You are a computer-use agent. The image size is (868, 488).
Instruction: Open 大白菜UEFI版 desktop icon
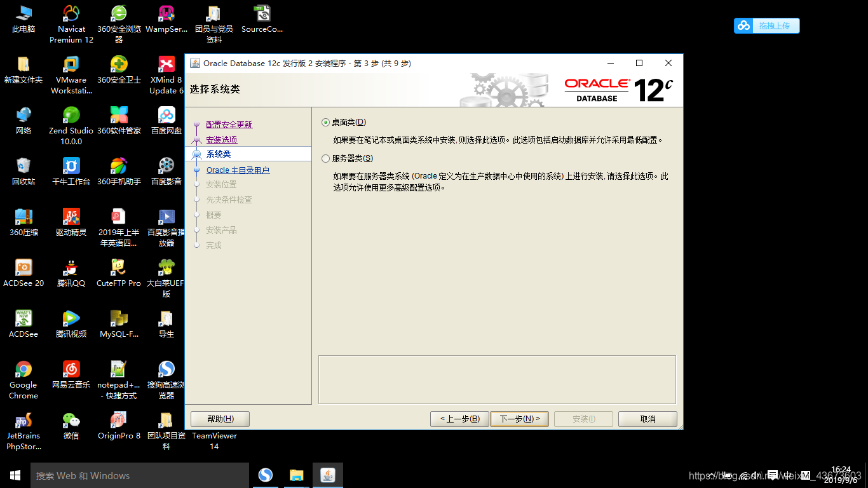tap(166, 279)
